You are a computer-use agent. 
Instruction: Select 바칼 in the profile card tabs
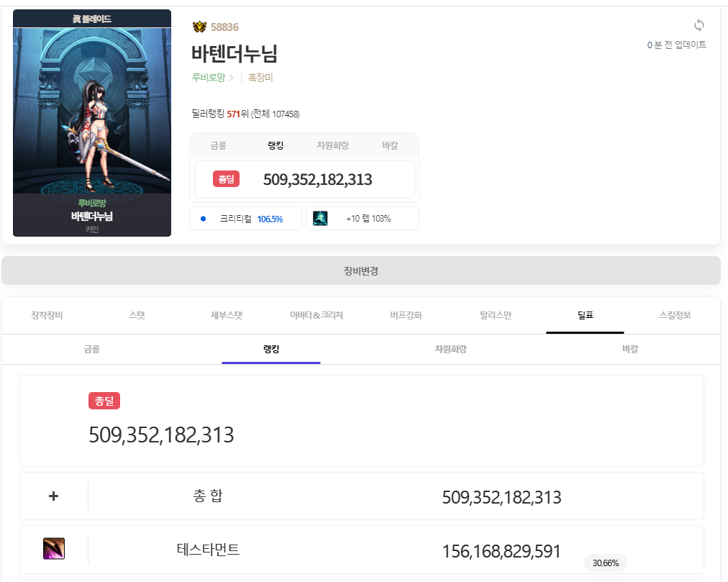pos(390,145)
